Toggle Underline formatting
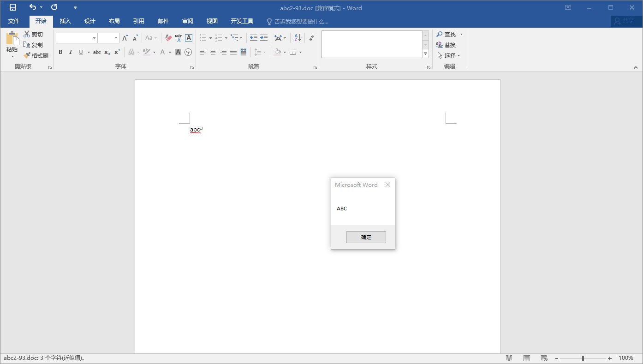Image resolution: width=643 pixels, height=364 pixels. 81,53
